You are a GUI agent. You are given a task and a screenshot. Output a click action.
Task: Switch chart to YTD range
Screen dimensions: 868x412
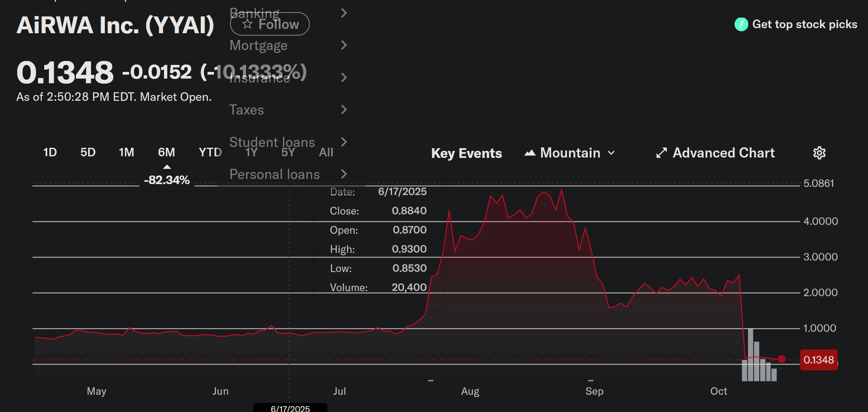point(210,152)
